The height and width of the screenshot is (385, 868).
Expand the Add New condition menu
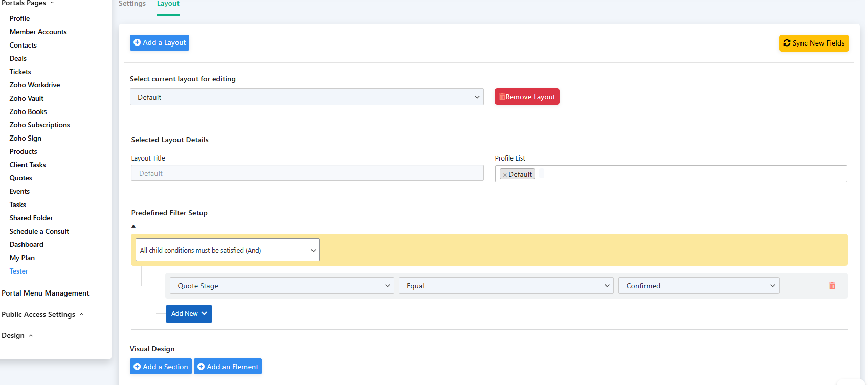tap(189, 314)
